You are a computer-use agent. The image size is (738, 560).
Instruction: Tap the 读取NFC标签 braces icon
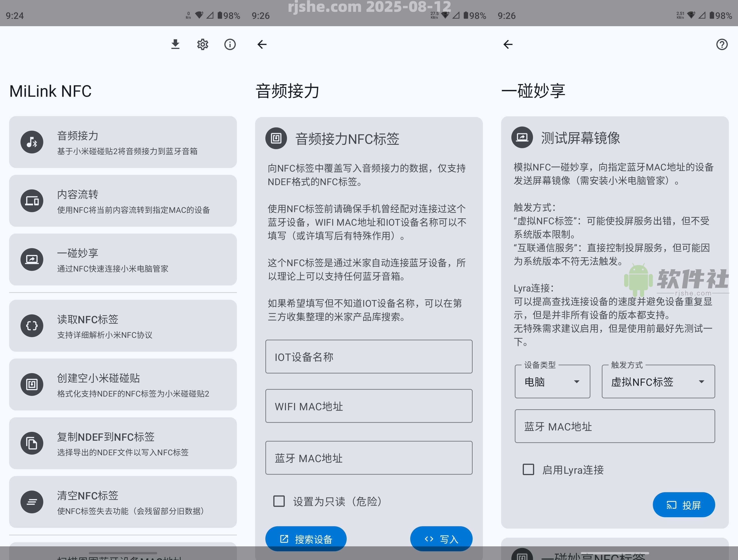pyautogui.click(x=32, y=326)
